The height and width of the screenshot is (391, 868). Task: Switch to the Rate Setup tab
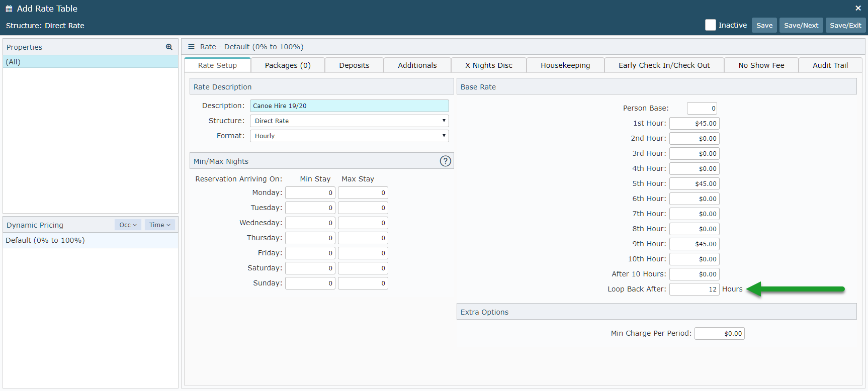pyautogui.click(x=217, y=65)
